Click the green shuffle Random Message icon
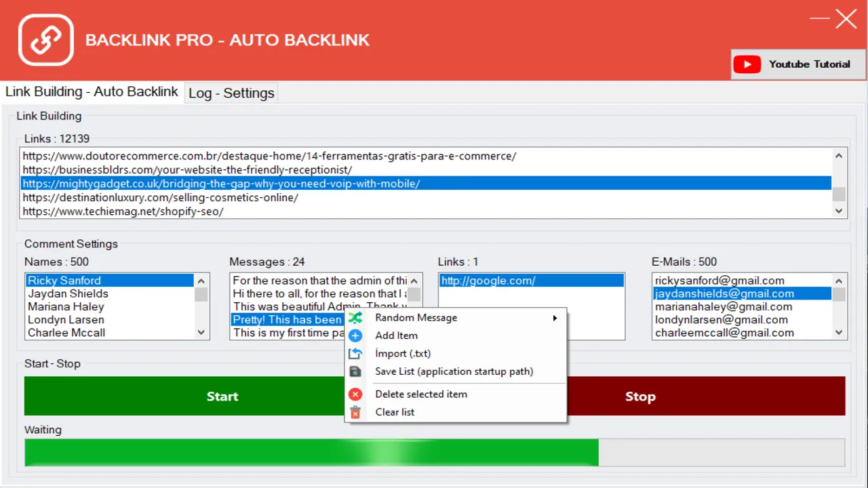Screen dimensions: 868x488 click(355, 318)
